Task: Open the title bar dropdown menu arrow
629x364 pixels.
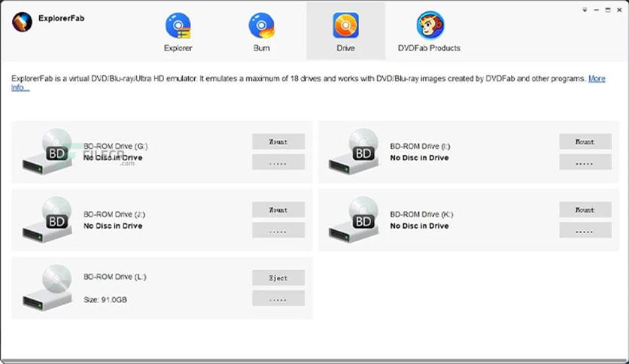Action: click(x=585, y=10)
